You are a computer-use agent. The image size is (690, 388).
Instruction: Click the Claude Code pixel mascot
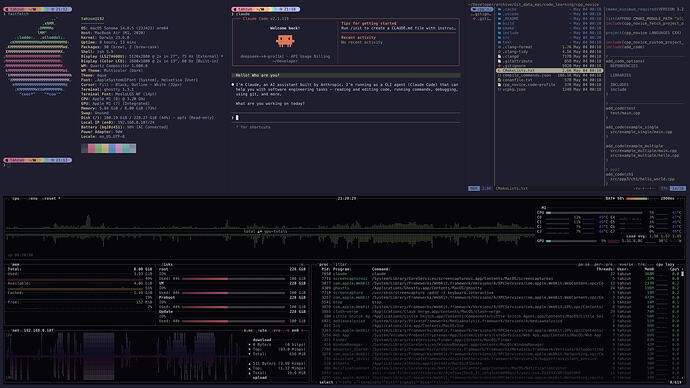[x=285, y=41]
